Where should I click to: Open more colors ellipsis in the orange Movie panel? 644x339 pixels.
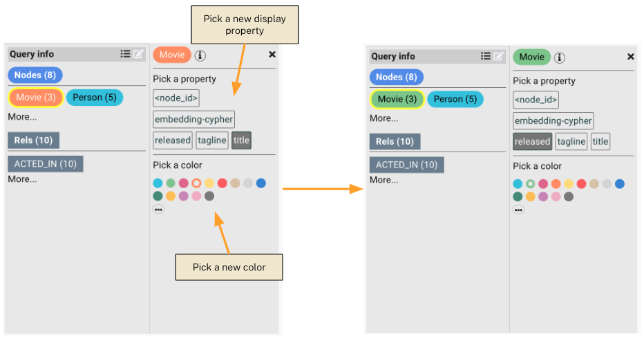(x=158, y=210)
